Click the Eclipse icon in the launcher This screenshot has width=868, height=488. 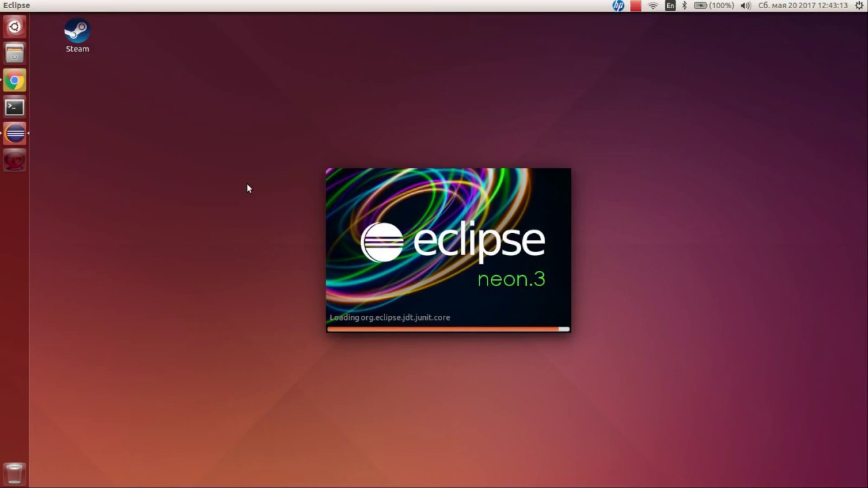pyautogui.click(x=14, y=134)
